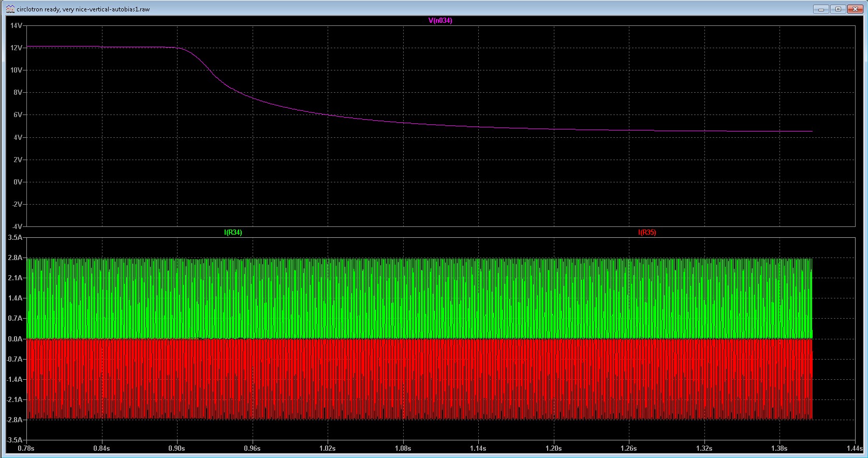Click the -1.4A current axis label
This screenshot has height=458, width=868.
click(14, 379)
